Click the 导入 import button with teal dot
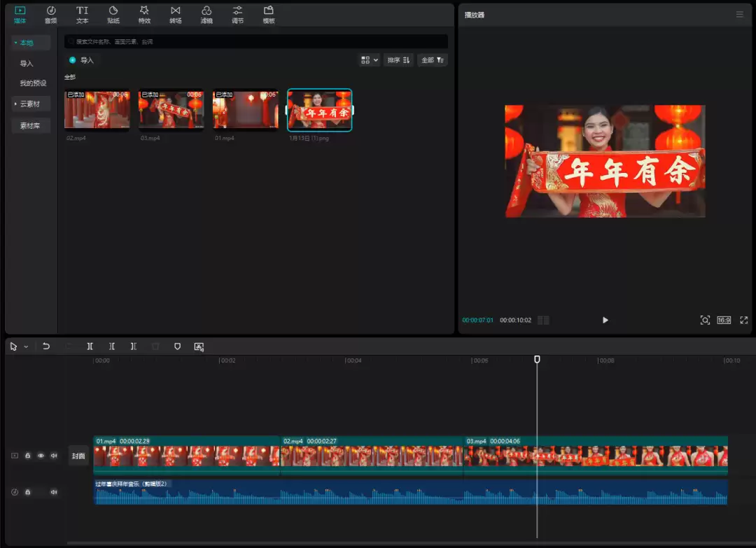This screenshot has width=756, height=548. [x=81, y=60]
